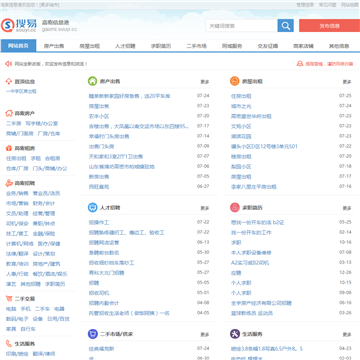Viewport: 360px width, 360px height.
Task: Click 更多 in the 生活服务 section
Action: (x=347, y=334)
